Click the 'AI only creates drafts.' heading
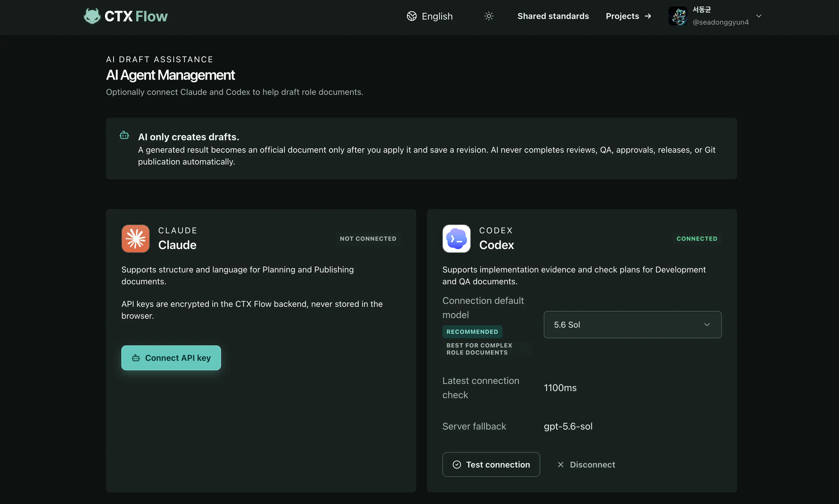This screenshot has width=839, height=504. (x=189, y=137)
